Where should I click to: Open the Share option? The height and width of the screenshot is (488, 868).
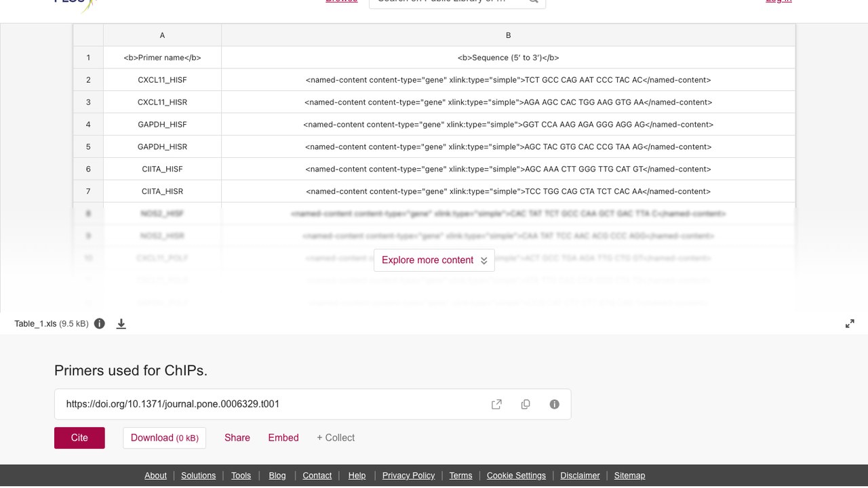point(237,438)
